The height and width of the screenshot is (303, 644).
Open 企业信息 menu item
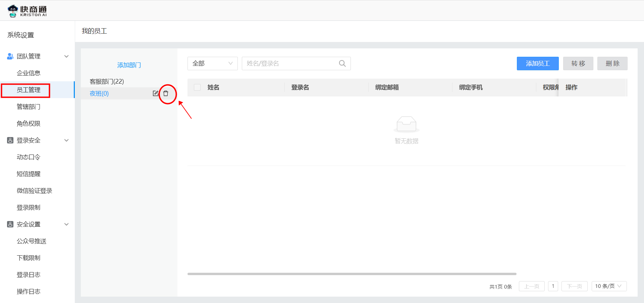click(x=29, y=73)
